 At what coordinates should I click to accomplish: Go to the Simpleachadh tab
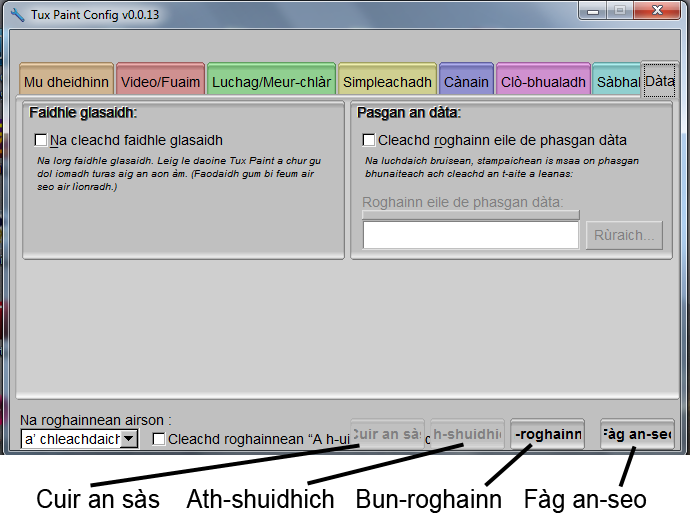coord(386,82)
